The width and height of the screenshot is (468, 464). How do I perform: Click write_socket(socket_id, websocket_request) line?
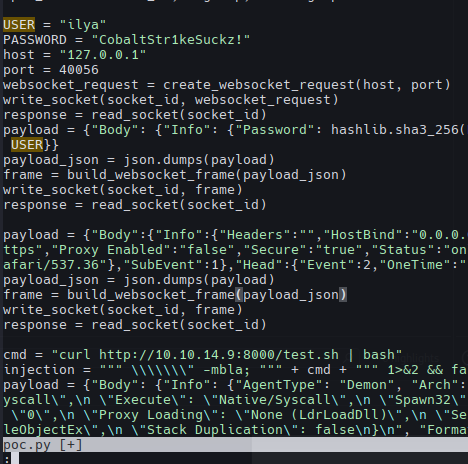[171, 100]
